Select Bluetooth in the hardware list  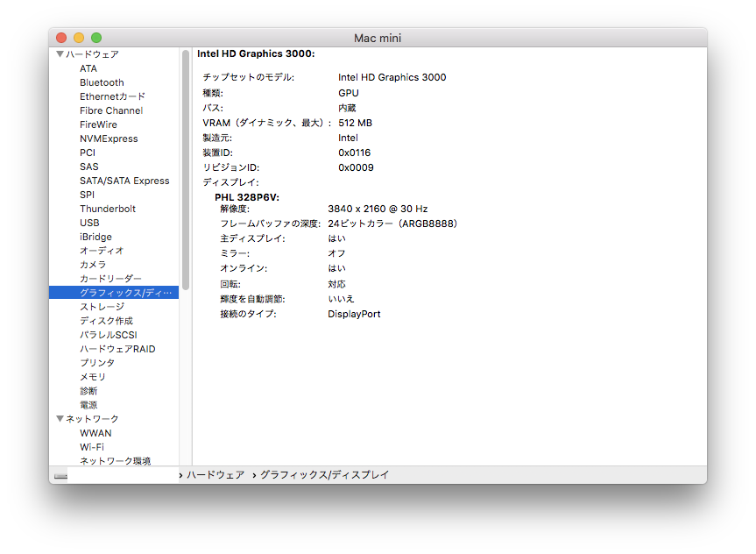pyautogui.click(x=102, y=82)
